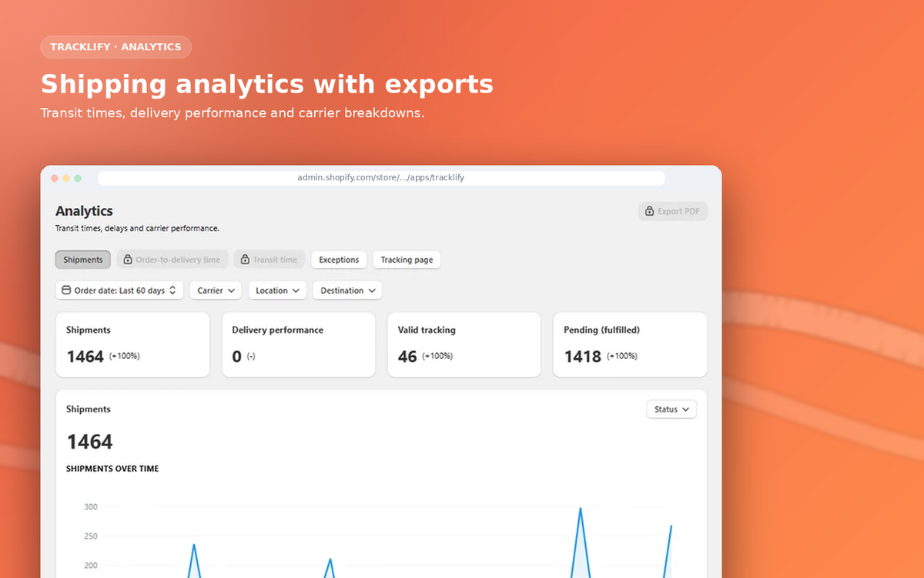Click the lock icon on Export PDF

click(x=649, y=211)
